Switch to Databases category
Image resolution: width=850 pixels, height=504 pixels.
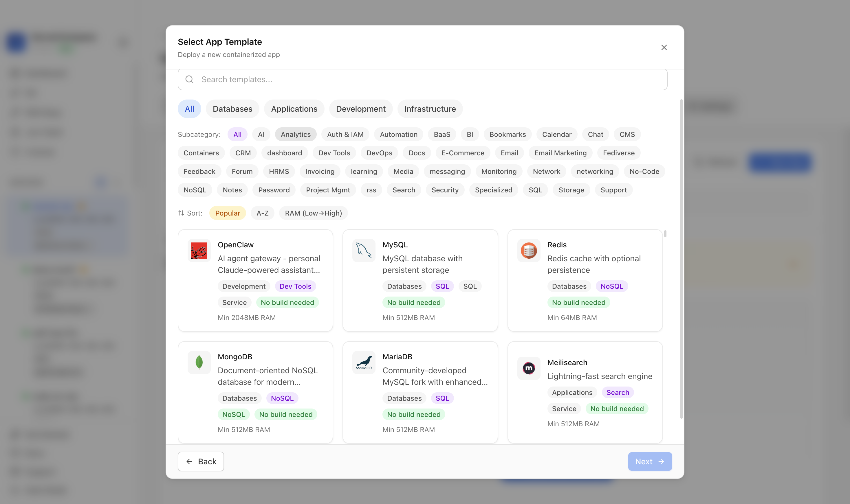tap(232, 109)
